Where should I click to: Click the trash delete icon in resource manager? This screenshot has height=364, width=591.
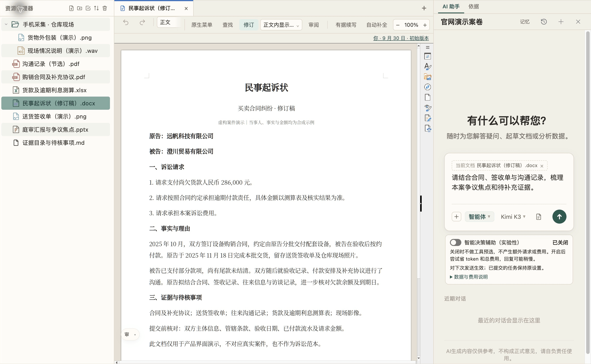pyautogui.click(x=105, y=8)
